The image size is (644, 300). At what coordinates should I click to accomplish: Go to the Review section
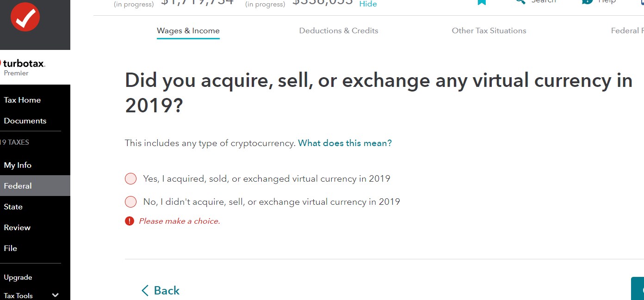17,228
